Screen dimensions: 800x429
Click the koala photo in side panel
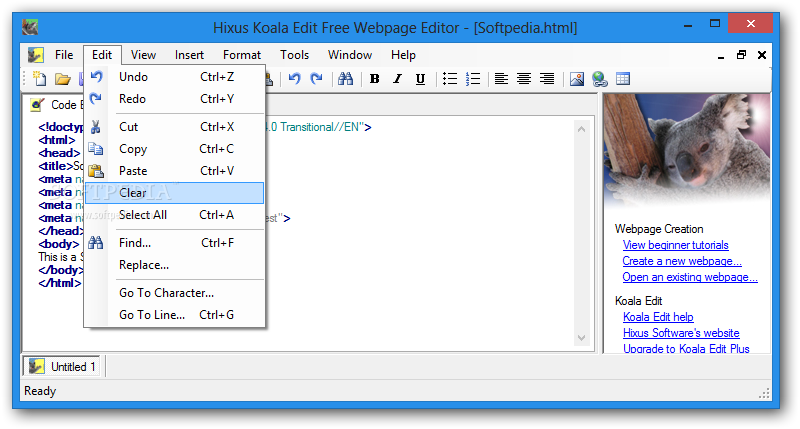coord(687,150)
